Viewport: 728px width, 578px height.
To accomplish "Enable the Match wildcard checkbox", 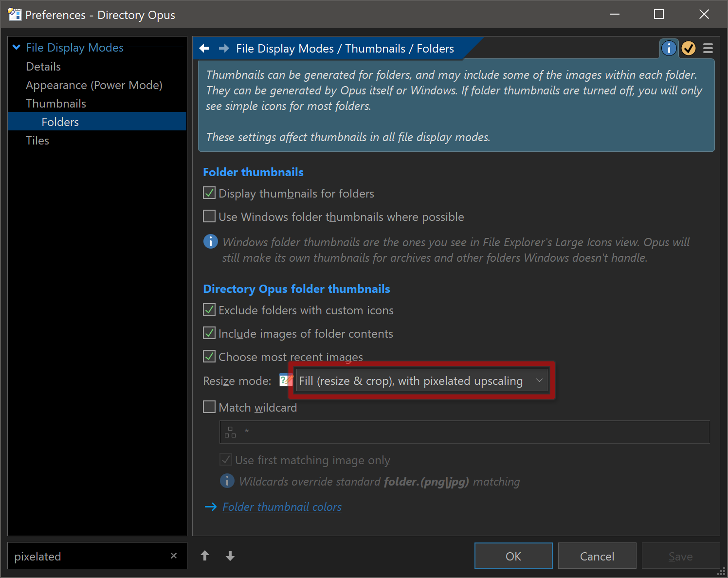I will [x=209, y=407].
